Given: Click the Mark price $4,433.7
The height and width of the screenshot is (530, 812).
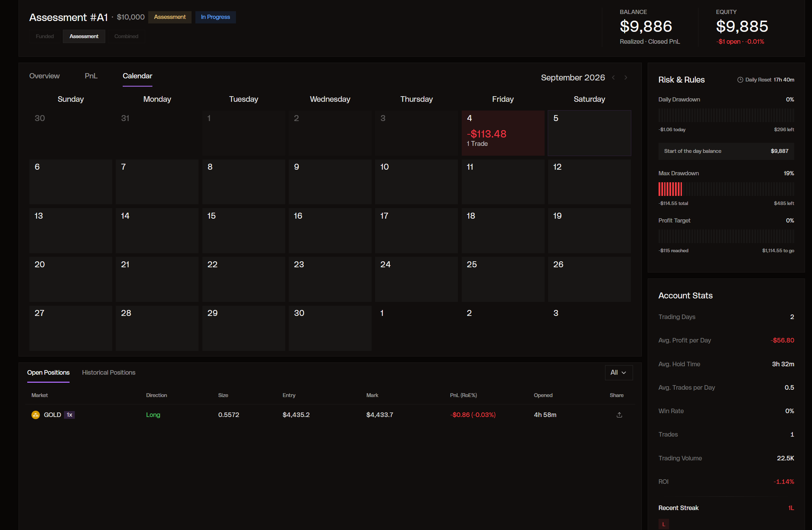Looking at the screenshot, I should 380,415.
